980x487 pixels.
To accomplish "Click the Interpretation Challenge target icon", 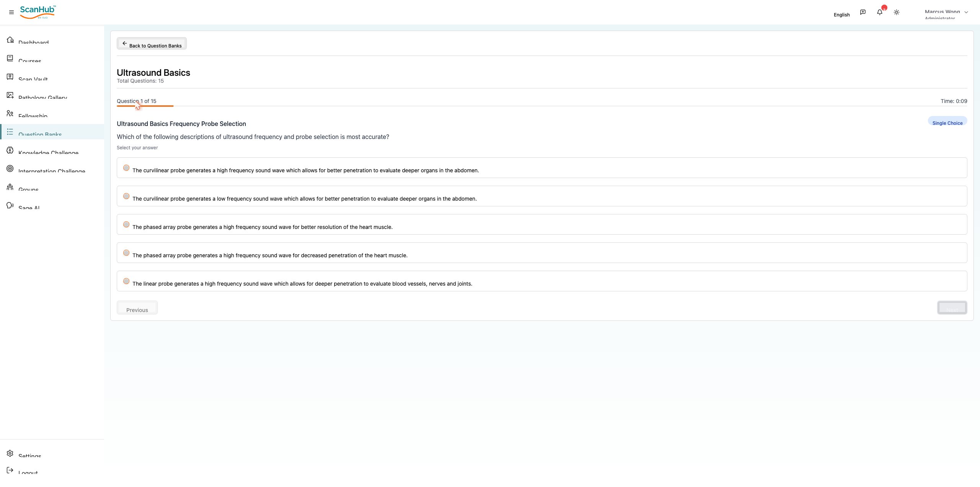I will pos(10,168).
